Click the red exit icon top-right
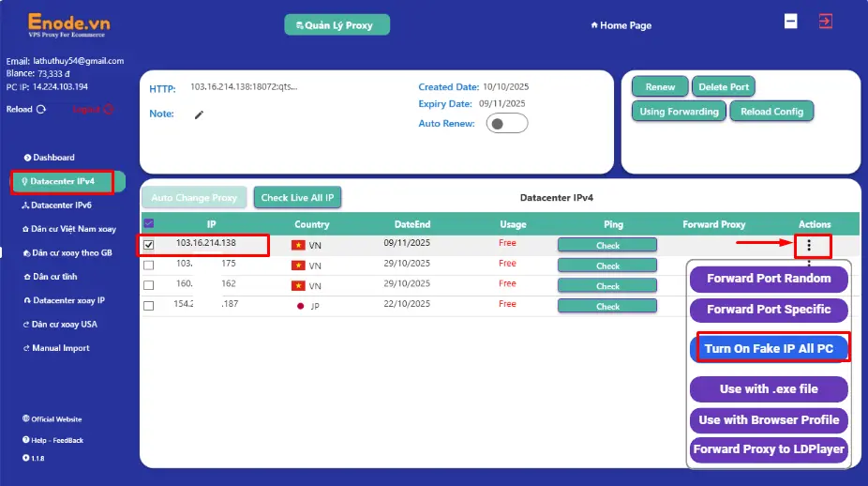The width and height of the screenshot is (868, 486). [826, 21]
